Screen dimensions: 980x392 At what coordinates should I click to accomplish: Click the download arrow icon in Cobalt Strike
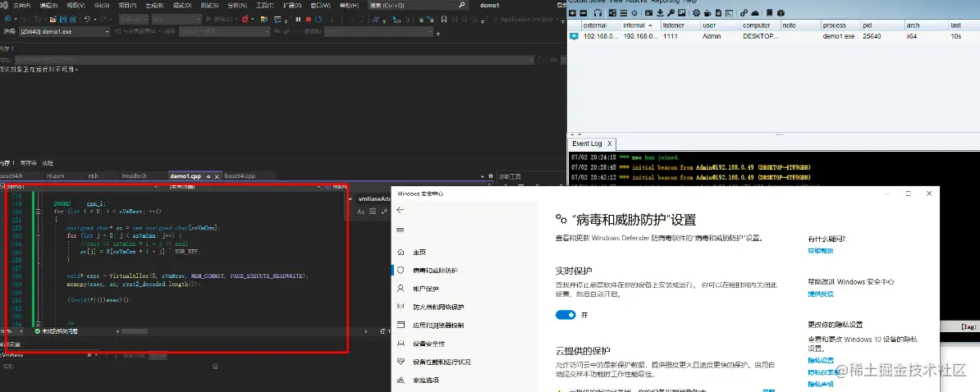(x=660, y=12)
